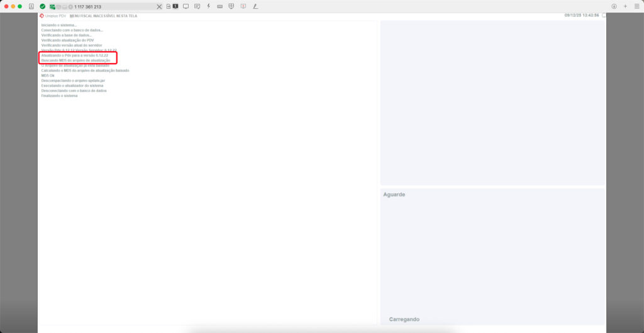
Task: Click the pencil annotation icon
Action: [x=255, y=6]
